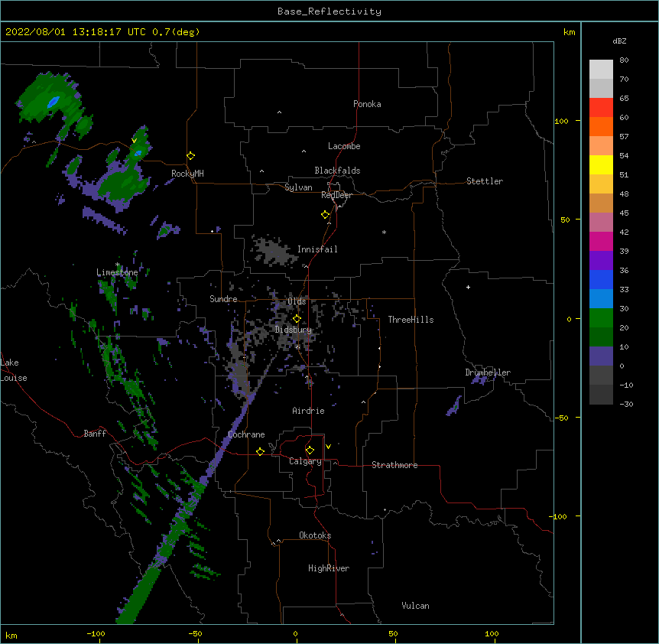The image size is (659, 644).
Task: Select the magenta 39-42 dBZ legend swatch
Action: (601, 241)
